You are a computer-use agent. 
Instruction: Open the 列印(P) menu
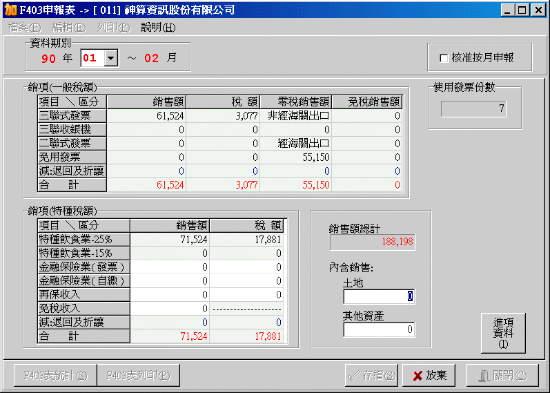(113, 27)
